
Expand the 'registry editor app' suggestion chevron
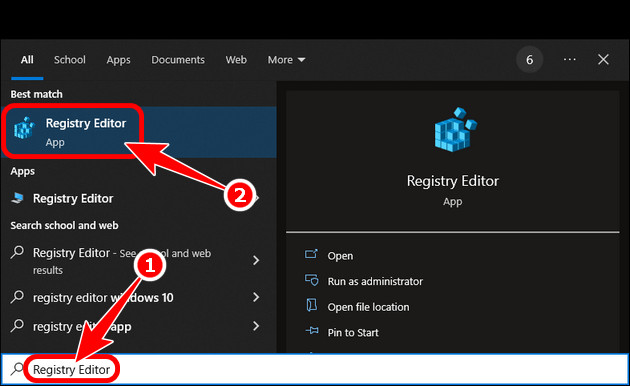pyautogui.click(x=256, y=326)
